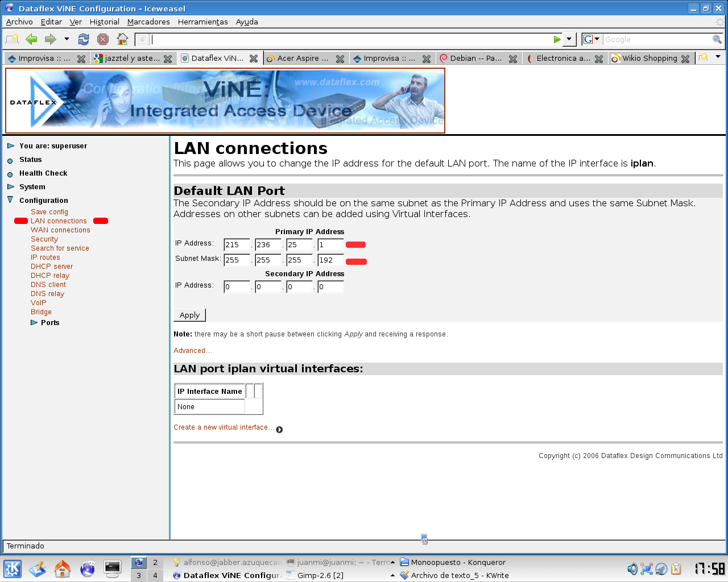Open the Advanced... link
Image resolution: width=728 pixels, height=582 pixels.
coord(193,351)
